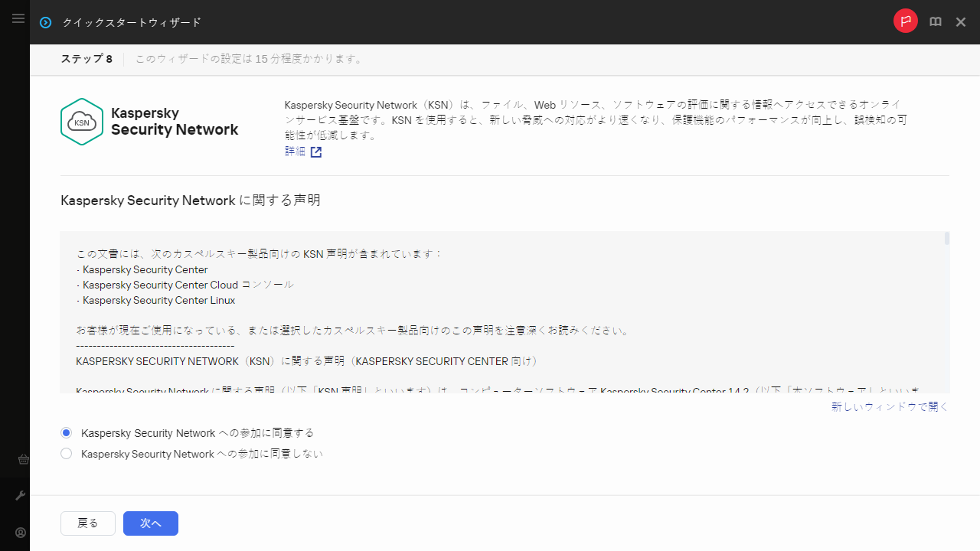Viewport: 980px width, 551px height.
Task: Click the KSN hexagon cloud logo
Action: point(81,122)
